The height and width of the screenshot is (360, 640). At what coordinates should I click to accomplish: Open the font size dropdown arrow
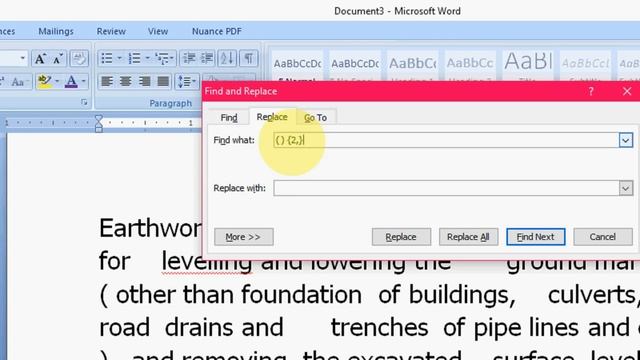pyautogui.click(x=23, y=58)
